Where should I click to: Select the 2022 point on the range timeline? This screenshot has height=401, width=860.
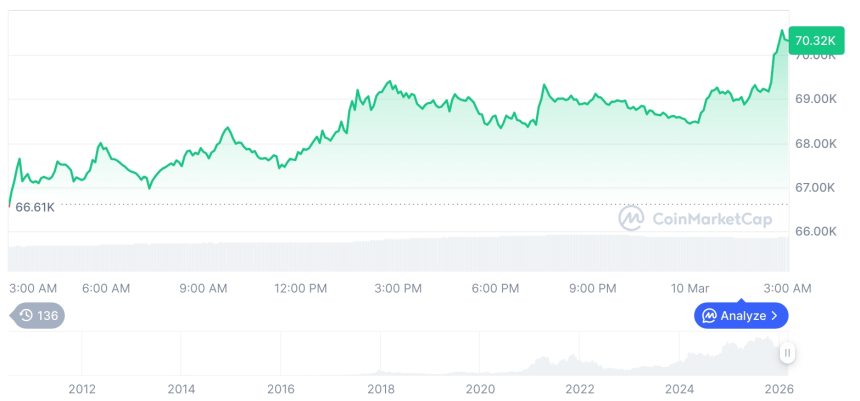click(580, 389)
